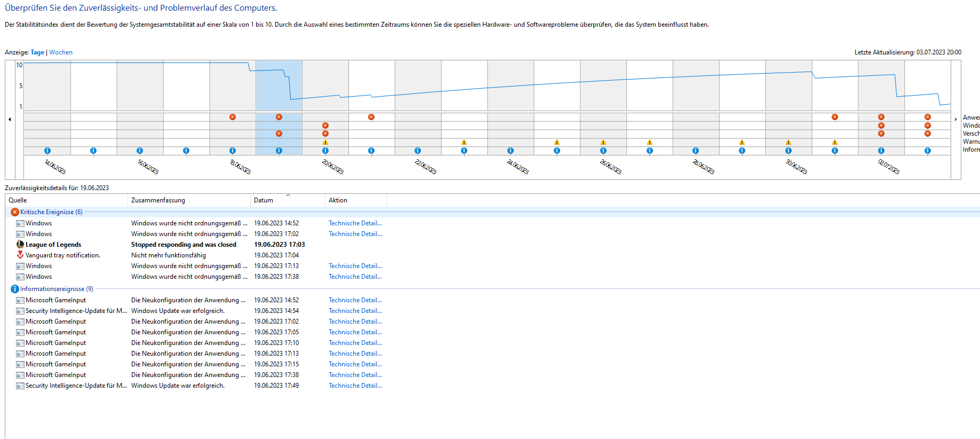
Task: Open Technische Details for Security Intelligence-Update 14:54
Action: click(x=355, y=311)
